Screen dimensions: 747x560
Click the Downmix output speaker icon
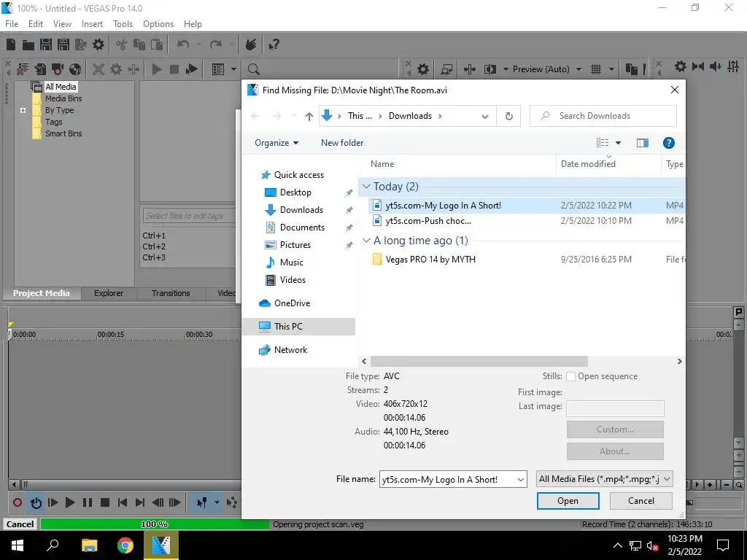(x=715, y=66)
